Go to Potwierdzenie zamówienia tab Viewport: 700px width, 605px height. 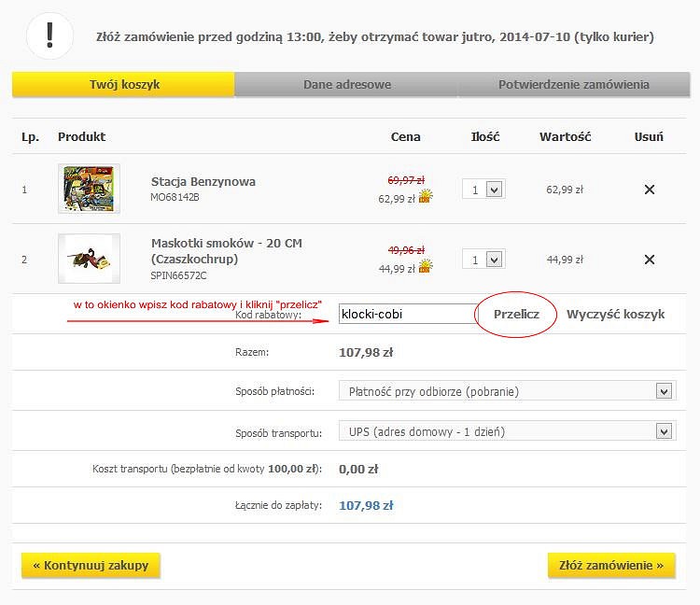point(573,85)
